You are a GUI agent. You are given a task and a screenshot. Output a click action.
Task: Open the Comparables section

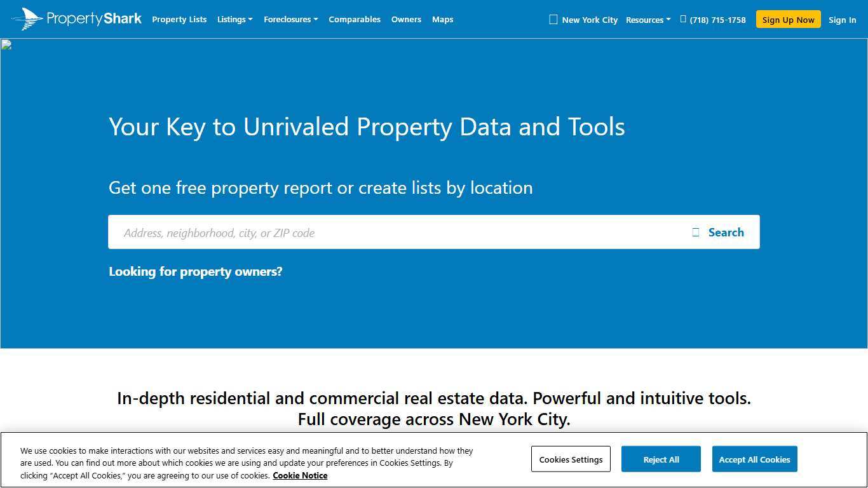tap(355, 19)
